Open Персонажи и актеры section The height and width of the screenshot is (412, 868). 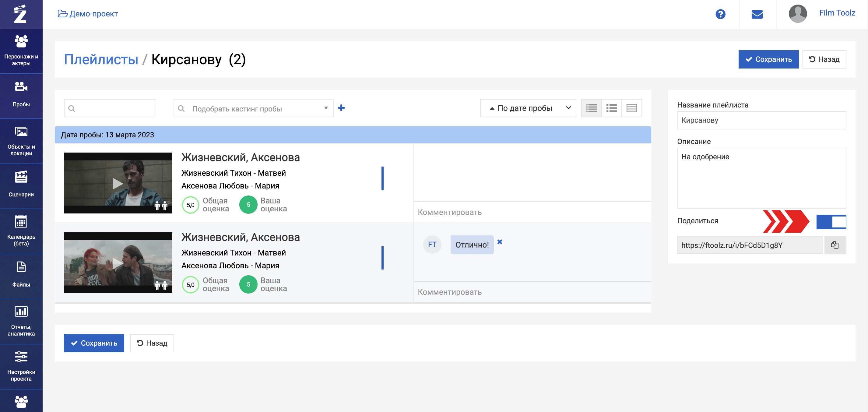(x=21, y=51)
